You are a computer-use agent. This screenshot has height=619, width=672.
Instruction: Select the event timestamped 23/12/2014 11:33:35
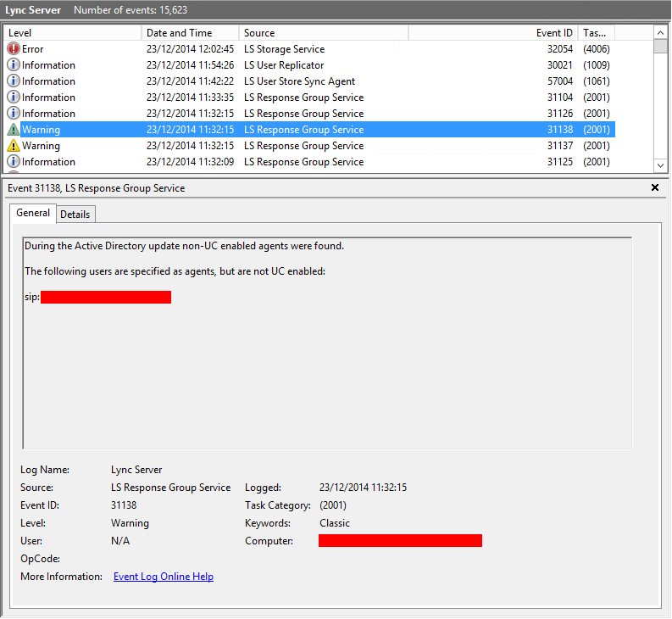(x=309, y=98)
